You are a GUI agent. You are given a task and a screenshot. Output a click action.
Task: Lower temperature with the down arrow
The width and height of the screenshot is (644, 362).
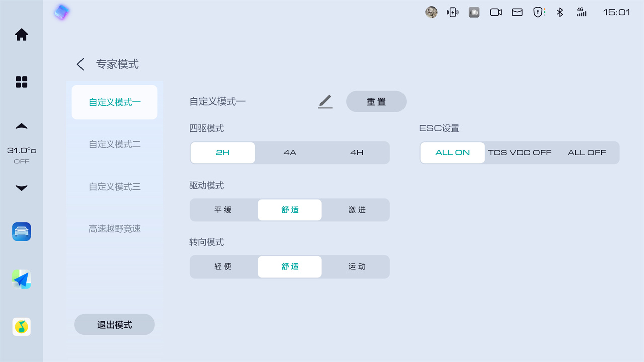[21, 188]
